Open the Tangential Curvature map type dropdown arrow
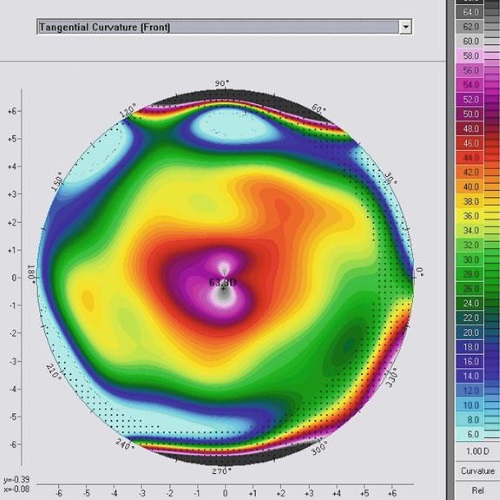This screenshot has height=500, width=500. click(406, 27)
